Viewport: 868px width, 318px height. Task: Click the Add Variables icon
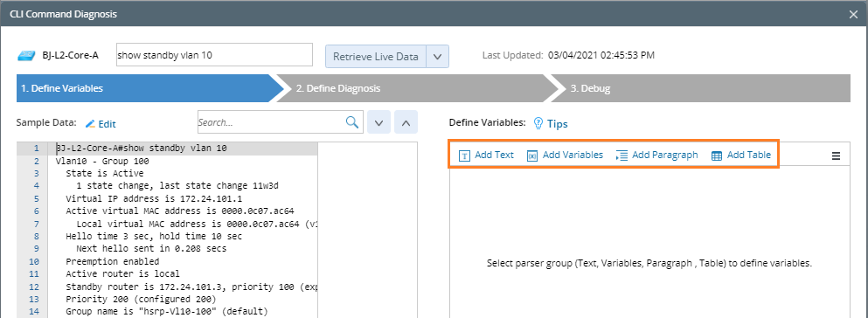532,156
